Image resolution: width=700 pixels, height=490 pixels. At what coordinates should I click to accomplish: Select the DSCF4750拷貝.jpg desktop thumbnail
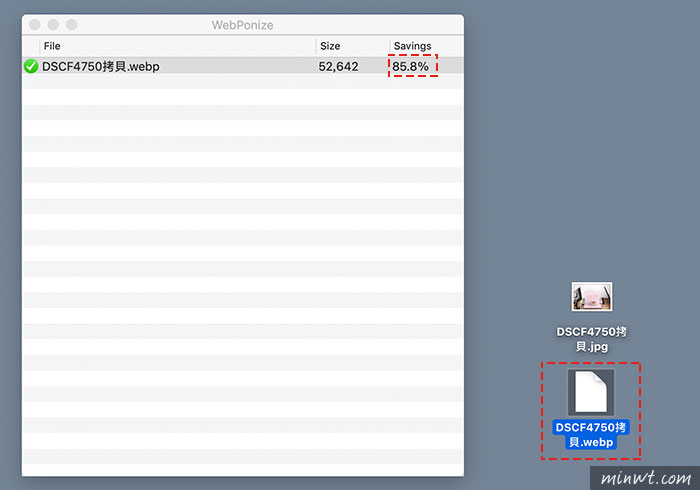point(591,297)
